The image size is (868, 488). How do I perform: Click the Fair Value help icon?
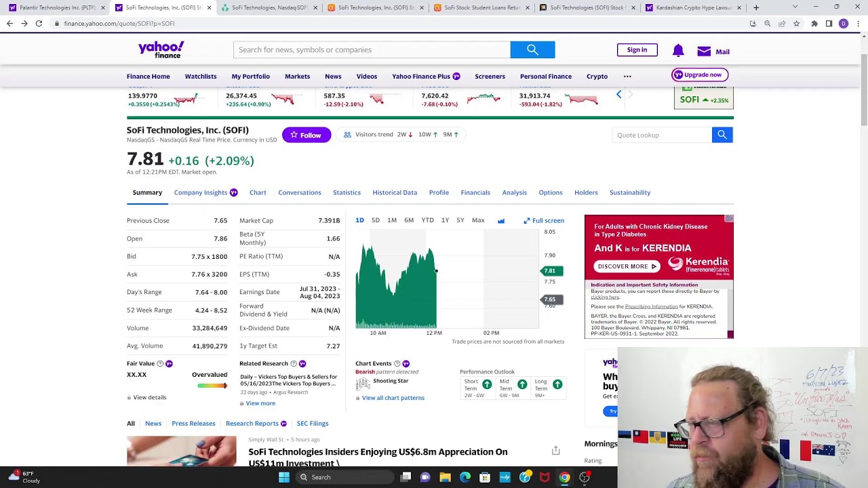(x=160, y=363)
